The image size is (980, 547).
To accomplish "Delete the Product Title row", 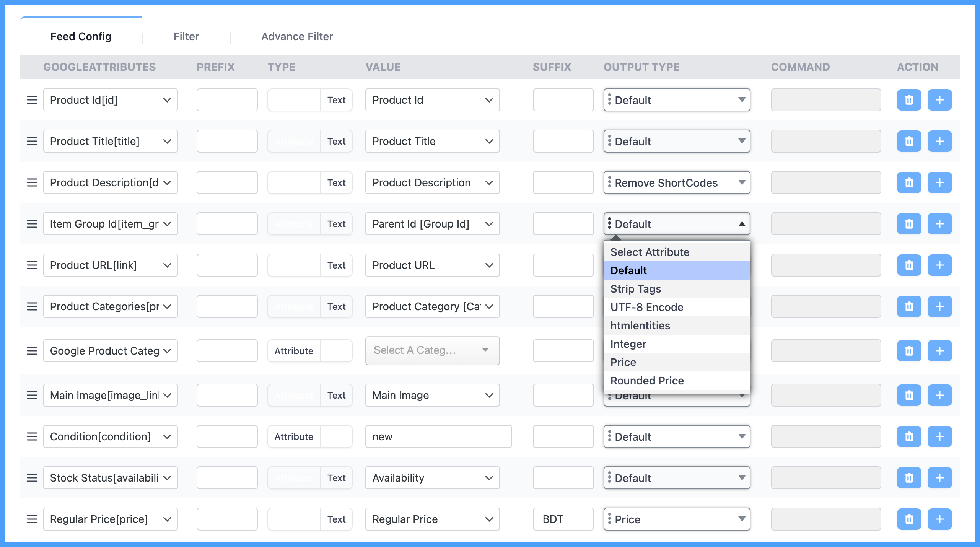I will (909, 141).
